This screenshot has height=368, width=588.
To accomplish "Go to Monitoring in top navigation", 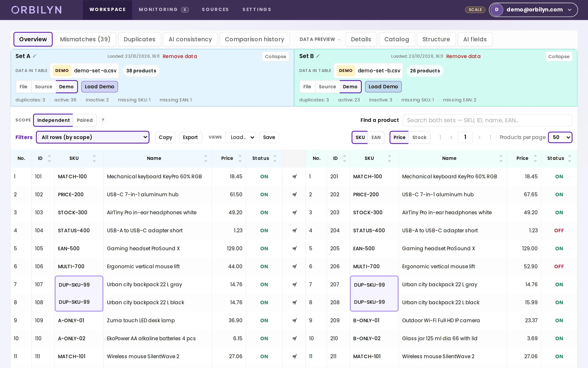I will pos(164,10).
